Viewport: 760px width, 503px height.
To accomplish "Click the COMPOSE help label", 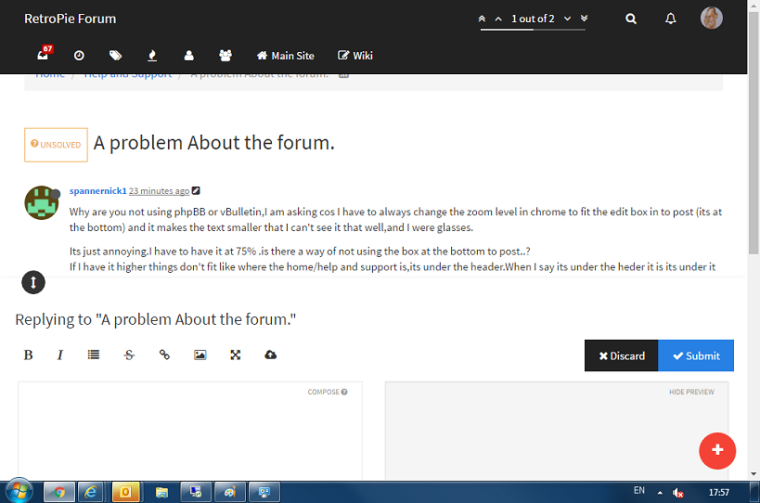I will [x=327, y=392].
